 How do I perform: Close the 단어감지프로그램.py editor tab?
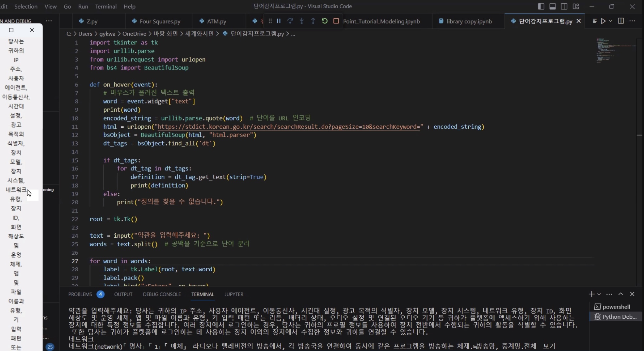[x=579, y=21]
